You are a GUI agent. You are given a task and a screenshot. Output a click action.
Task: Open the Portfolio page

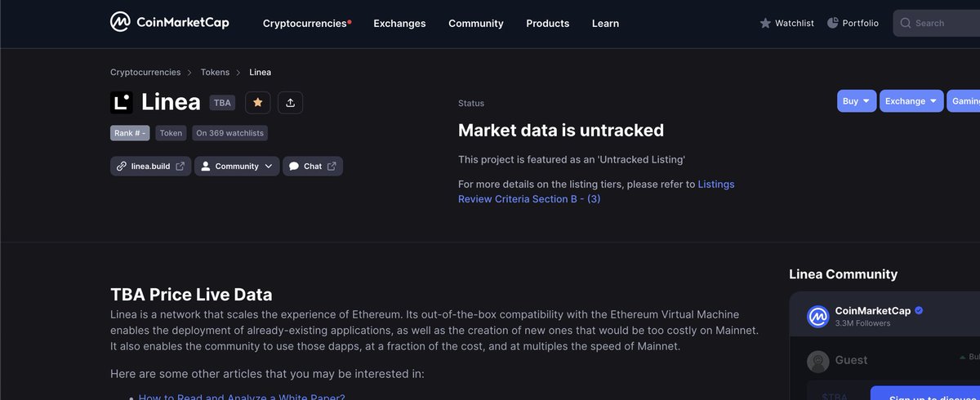pos(853,24)
